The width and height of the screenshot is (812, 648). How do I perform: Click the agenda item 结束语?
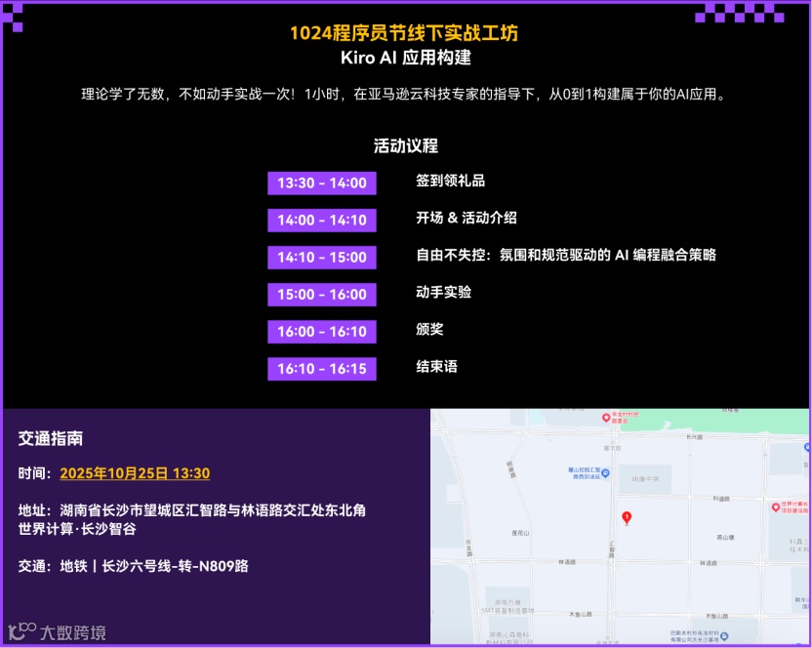[x=436, y=367]
